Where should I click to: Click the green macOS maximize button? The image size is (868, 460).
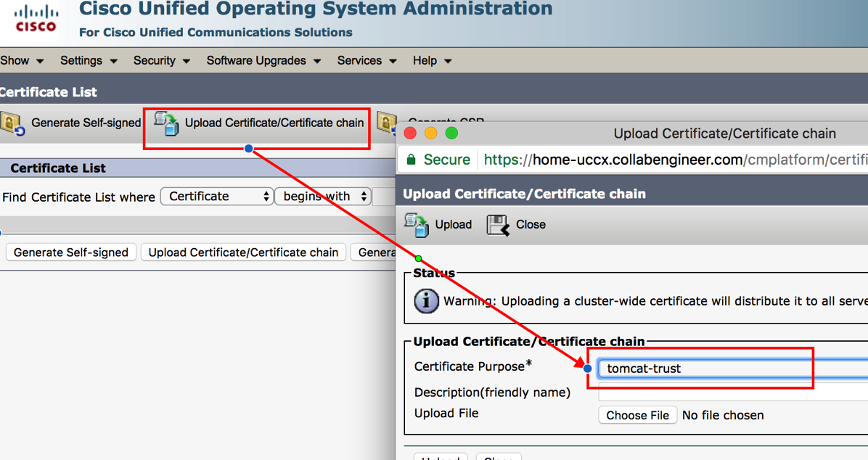click(451, 134)
